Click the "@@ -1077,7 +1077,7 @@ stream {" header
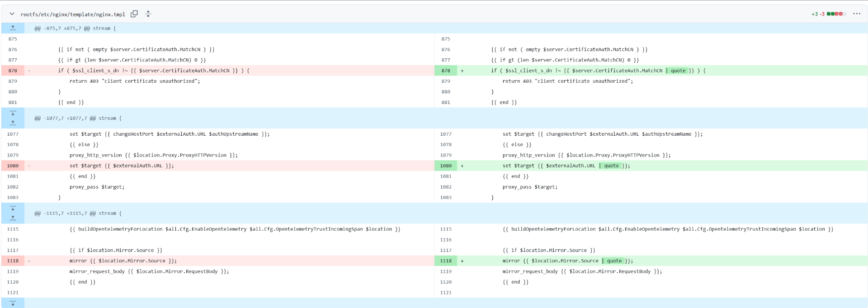Viewport: 868px width, 308px height. [x=78, y=118]
